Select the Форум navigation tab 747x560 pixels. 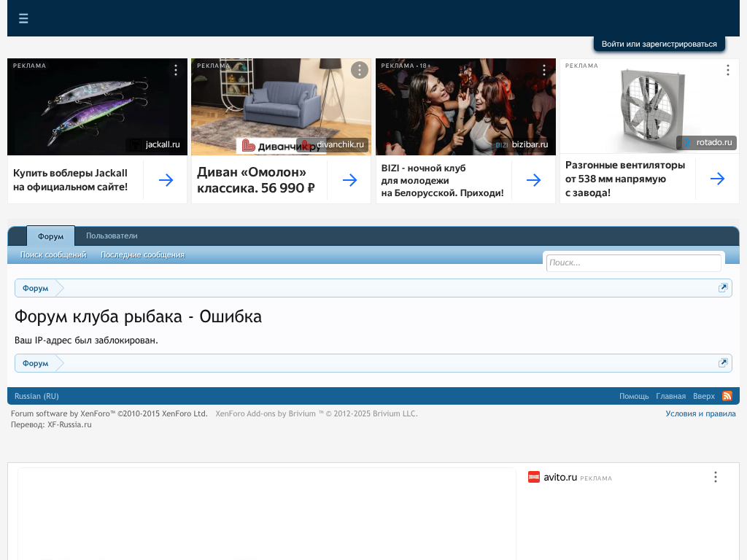(x=50, y=236)
